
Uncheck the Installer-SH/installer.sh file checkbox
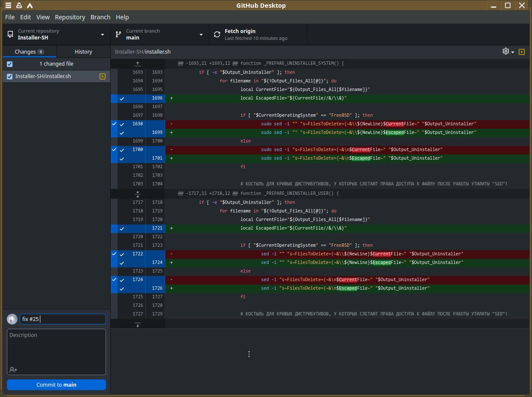[x=10, y=76]
